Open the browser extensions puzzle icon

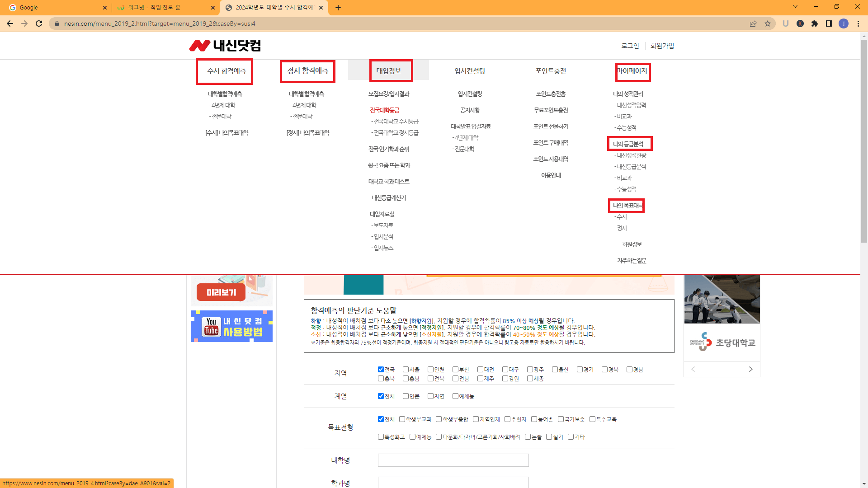tap(815, 23)
